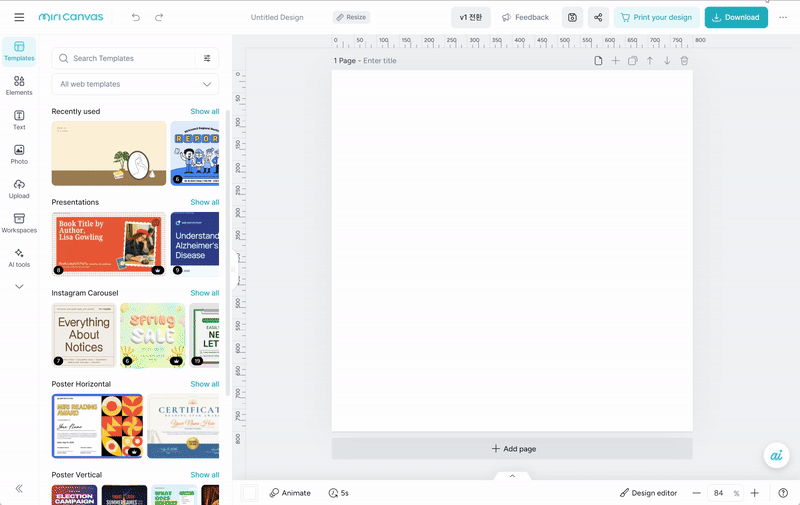Image resolution: width=800 pixels, height=505 pixels.
Task: Open Animate options
Action: (290, 493)
